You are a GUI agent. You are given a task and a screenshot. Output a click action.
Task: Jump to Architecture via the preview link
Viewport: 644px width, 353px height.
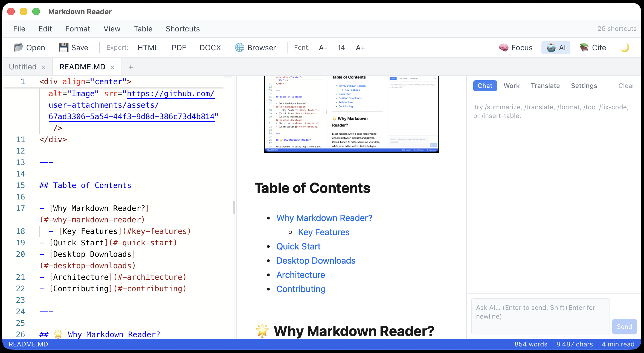point(301,275)
